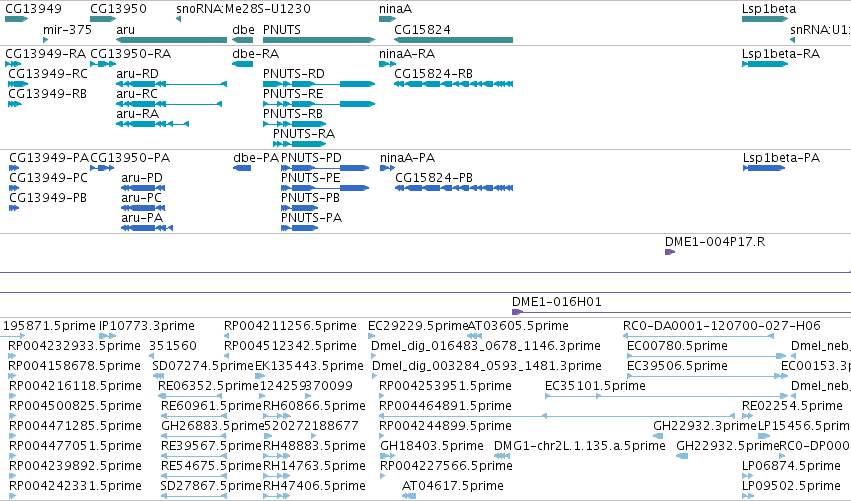Select the Dmel_dig_016483_0678_1146.3prime EST
The width and height of the screenshot is (851, 501).
click(x=375, y=357)
